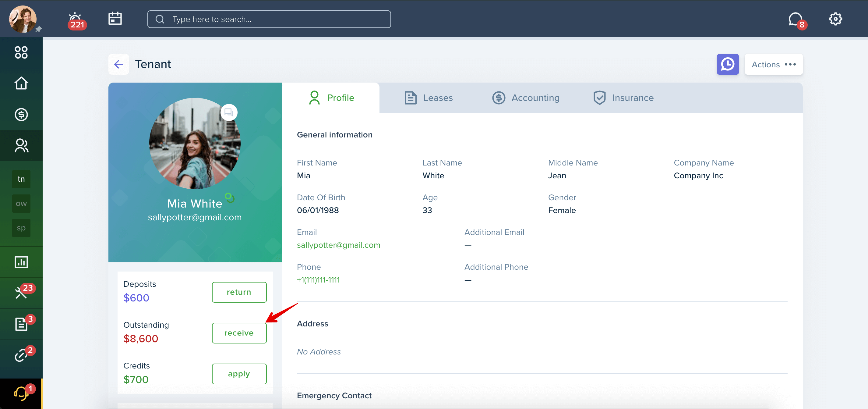Viewport: 868px width, 409px height.
Task: Click the 'Female' gender value
Action: [562, 210]
